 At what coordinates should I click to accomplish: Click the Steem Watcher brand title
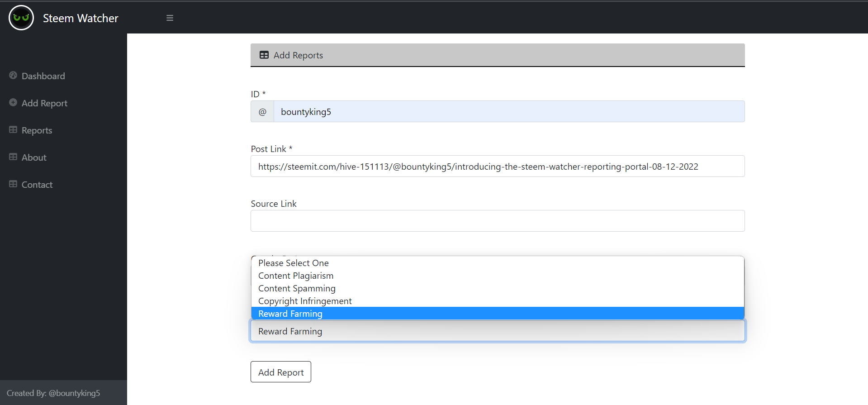click(x=81, y=18)
